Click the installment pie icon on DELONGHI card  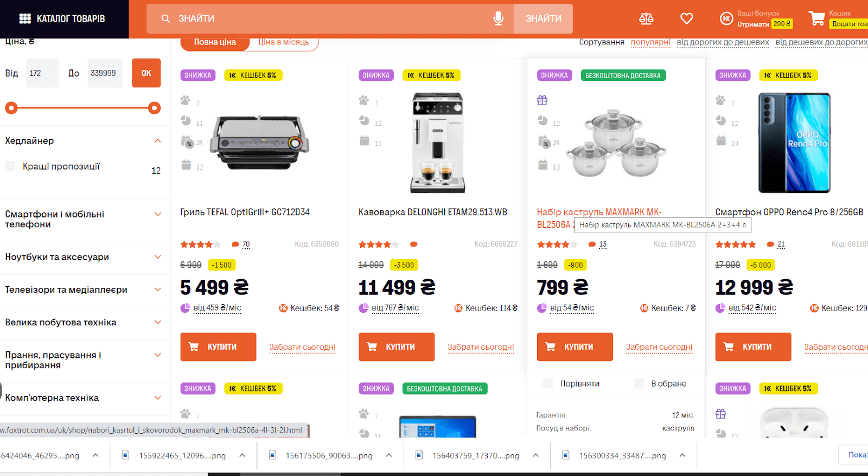click(364, 120)
